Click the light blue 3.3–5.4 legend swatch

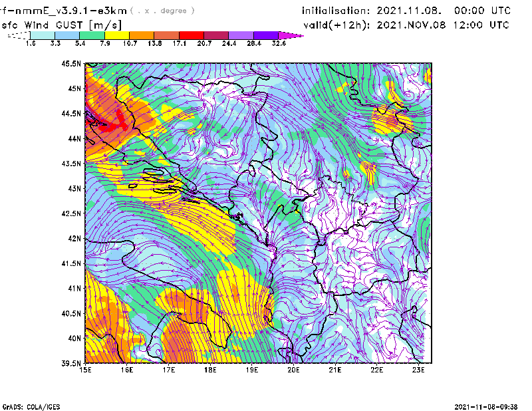pos(67,35)
